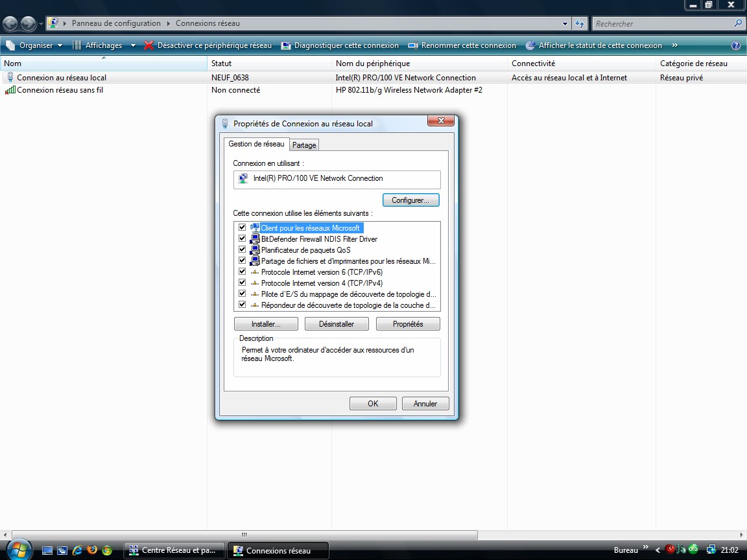Image resolution: width=747 pixels, height=560 pixels.
Task: Click the last quick launch icon by Centre Réseau
Action: coord(107,550)
